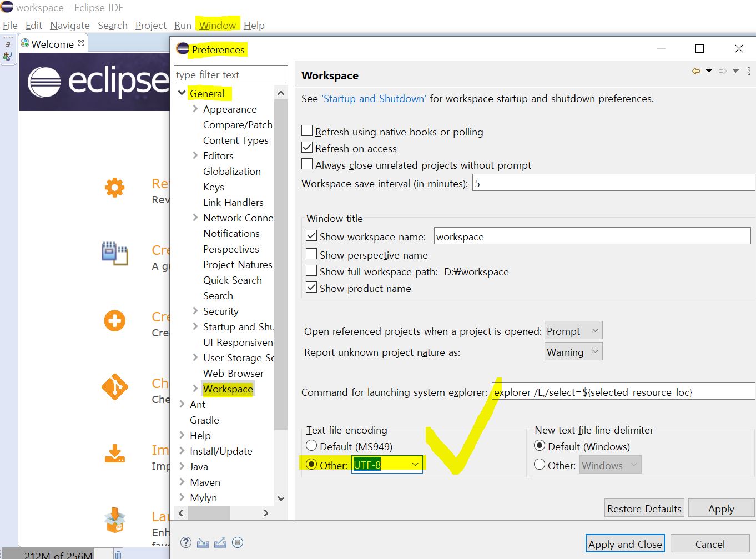Viewport: 756px width, 559px height.
Task: Open the Window menu
Action: (218, 26)
